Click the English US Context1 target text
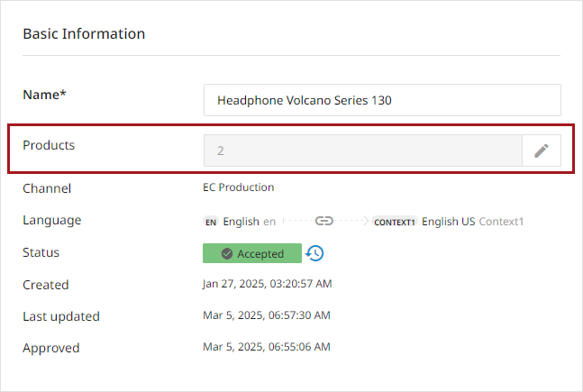Screen dimensions: 583x392 click(472, 221)
